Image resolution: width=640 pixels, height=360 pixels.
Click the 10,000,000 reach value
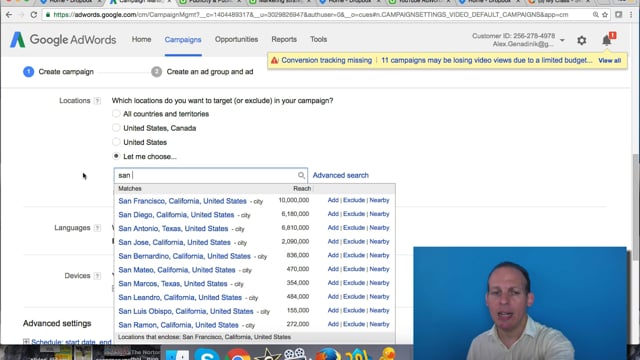click(x=293, y=200)
